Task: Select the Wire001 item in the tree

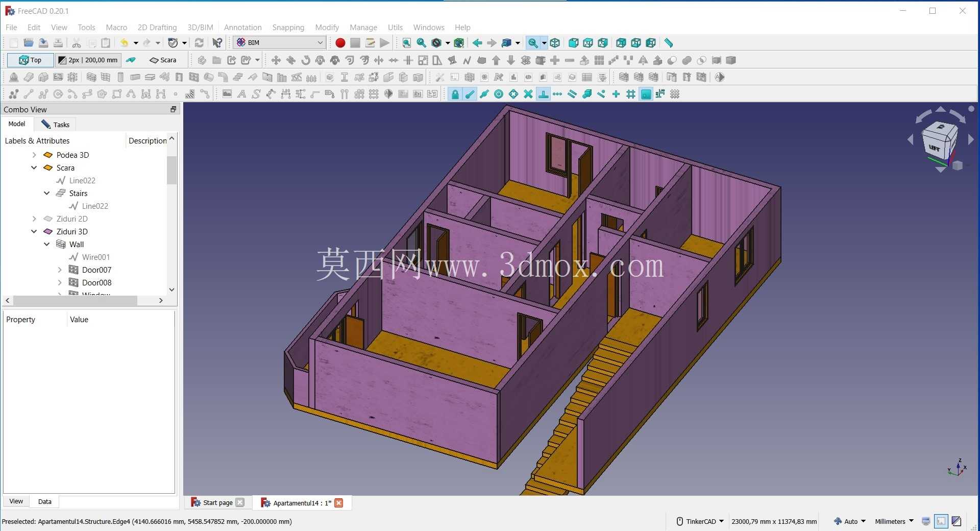Action: (95, 257)
